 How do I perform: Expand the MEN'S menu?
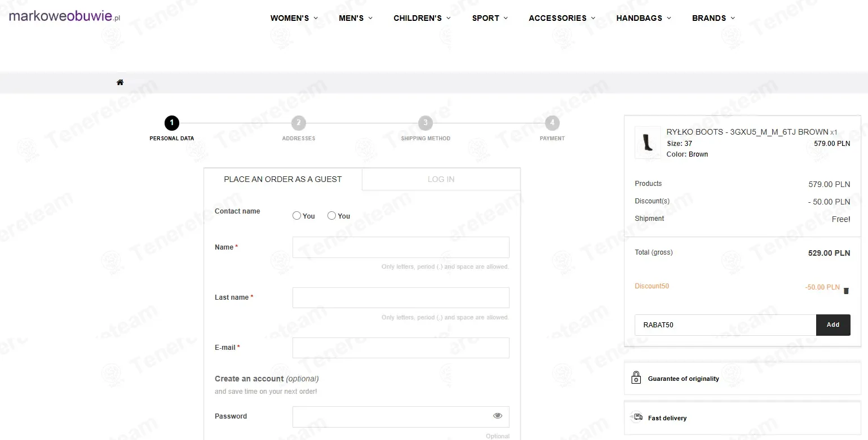[356, 18]
